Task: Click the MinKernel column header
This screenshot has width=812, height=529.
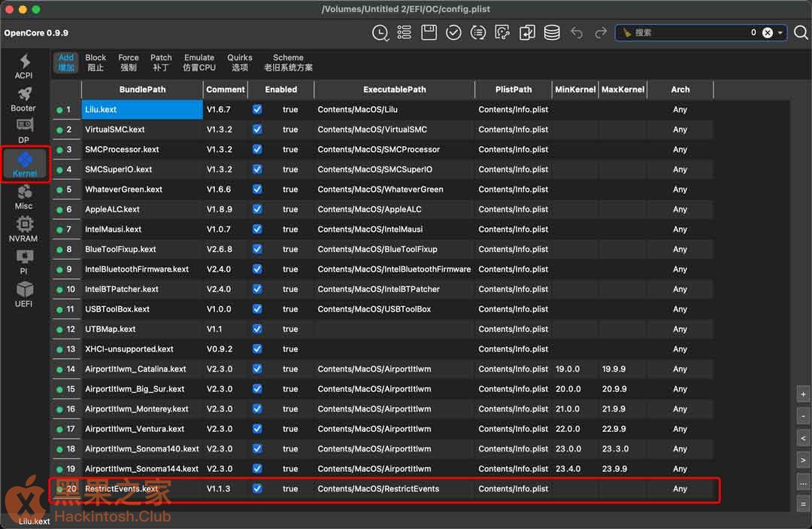Action: click(575, 90)
